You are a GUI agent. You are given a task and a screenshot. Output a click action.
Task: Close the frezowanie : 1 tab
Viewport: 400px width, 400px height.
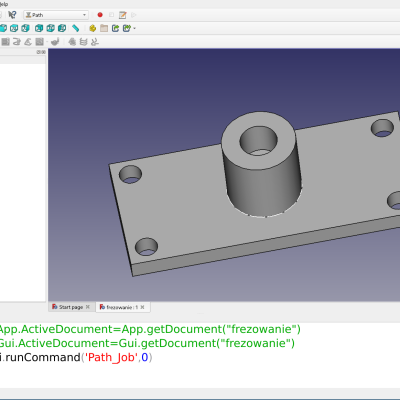tap(142, 307)
